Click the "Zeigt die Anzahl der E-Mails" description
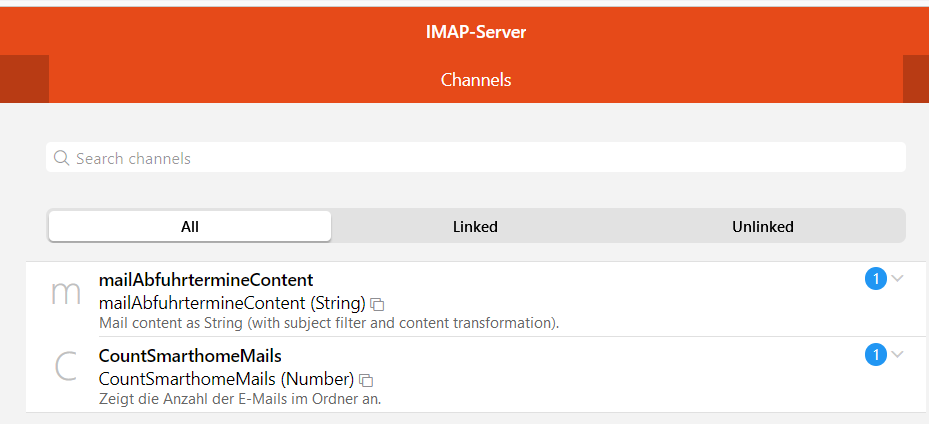 [240, 399]
